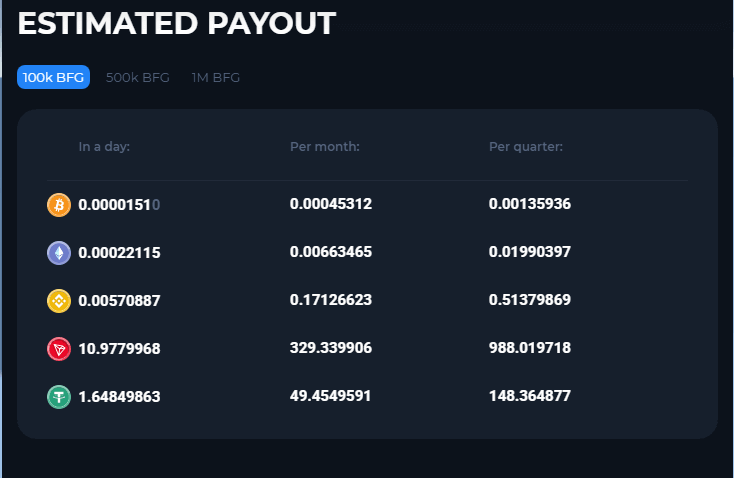This screenshot has height=478, width=734.
Task: Click Bitcoin daily value 0.00001510
Action: pyautogui.click(x=119, y=205)
